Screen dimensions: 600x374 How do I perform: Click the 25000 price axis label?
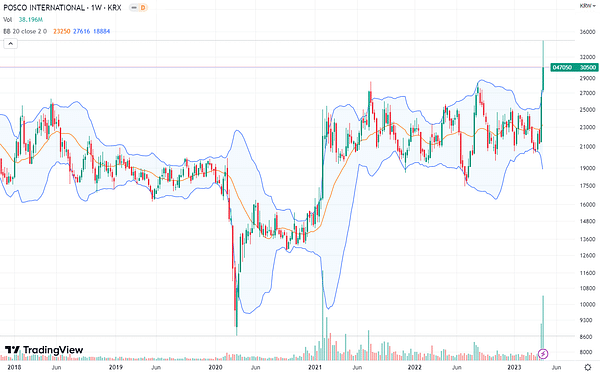tap(587, 110)
